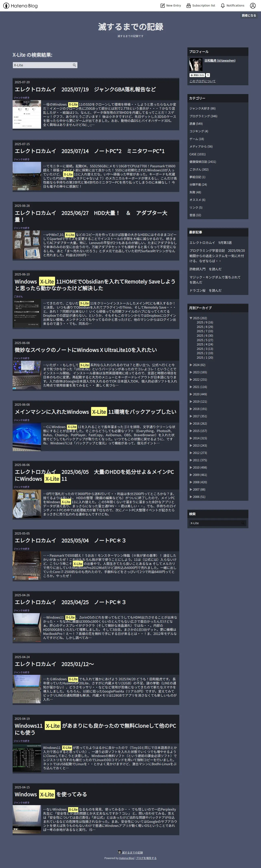Open footer Hatena Blog link
The width and height of the screenshot is (261, 868).
click(x=126, y=858)
